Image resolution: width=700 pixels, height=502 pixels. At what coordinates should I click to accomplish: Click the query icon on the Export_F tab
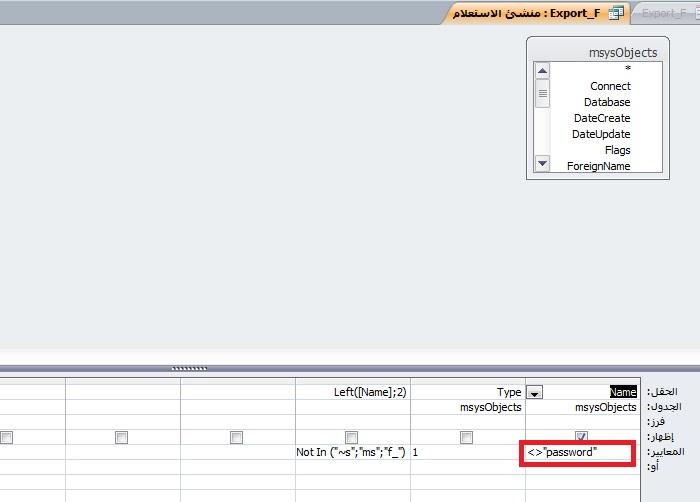(x=616, y=13)
